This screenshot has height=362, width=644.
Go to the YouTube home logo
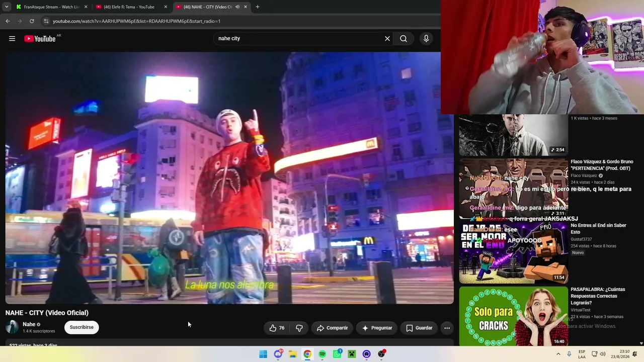(40, 39)
